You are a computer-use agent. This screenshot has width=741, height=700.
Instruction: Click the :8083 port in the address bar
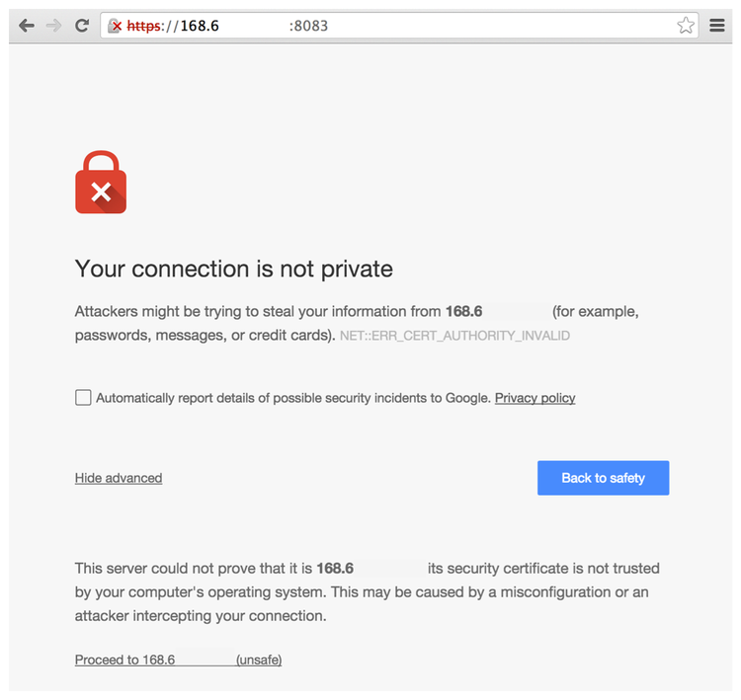click(308, 26)
